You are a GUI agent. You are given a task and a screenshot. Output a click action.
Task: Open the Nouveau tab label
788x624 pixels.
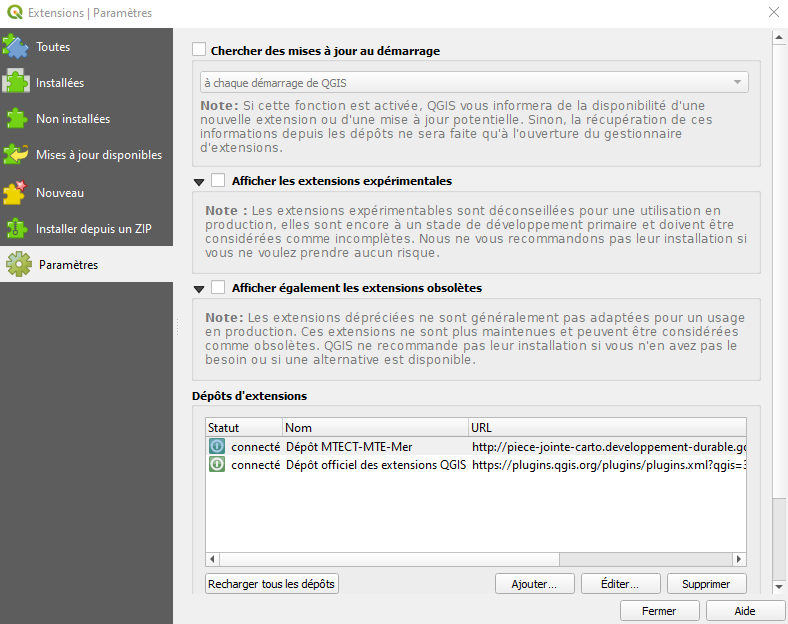pos(60,192)
